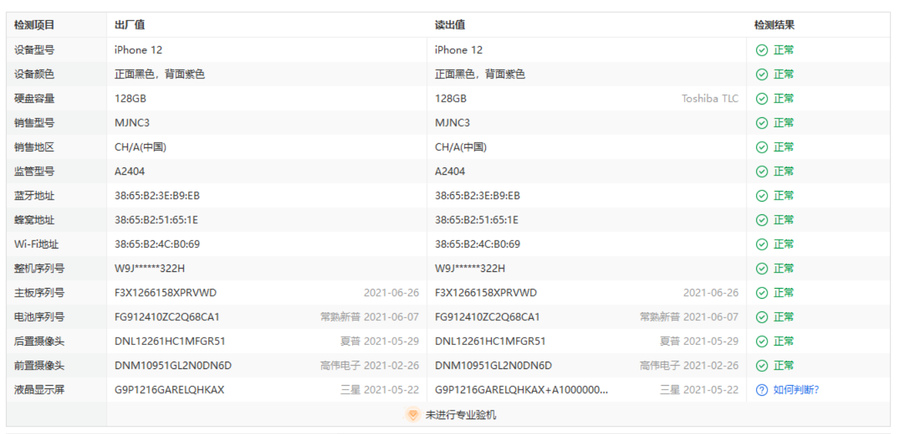Click factory mainboard serial F3X1266158XPRVWD
Screen dimensions: 900x434
tap(166, 293)
